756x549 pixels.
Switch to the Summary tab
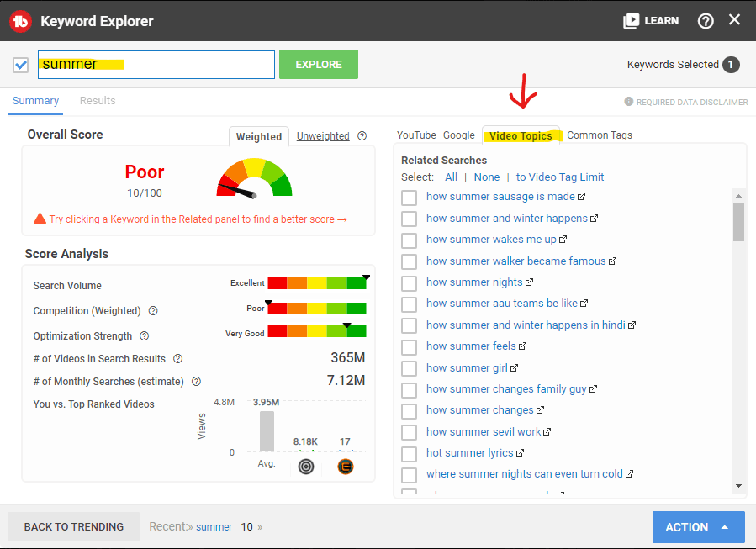click(x=35, y=101)
